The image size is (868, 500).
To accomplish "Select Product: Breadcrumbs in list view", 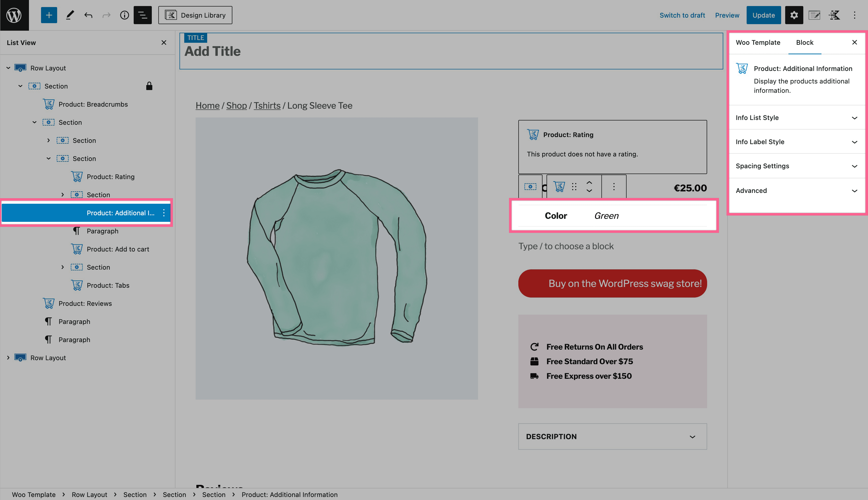I will [93, 104].
